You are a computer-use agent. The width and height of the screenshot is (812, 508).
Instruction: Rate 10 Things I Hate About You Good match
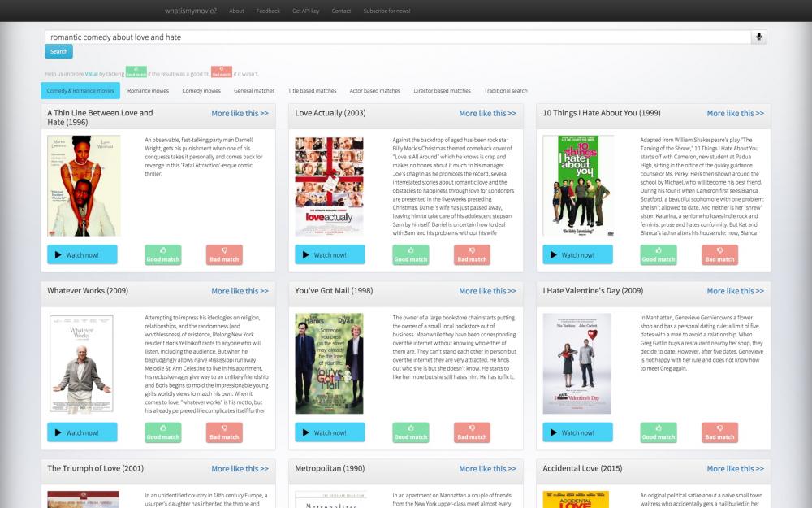659,255
